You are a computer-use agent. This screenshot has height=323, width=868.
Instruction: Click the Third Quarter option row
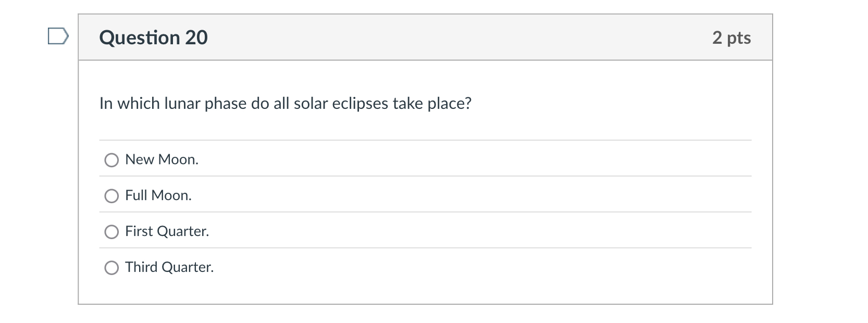(x=313, y=267)
